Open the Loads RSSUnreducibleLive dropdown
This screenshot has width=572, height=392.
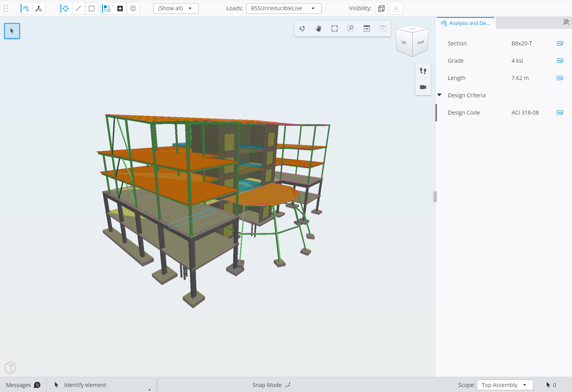pyautogui.click(x=284, y=8)
